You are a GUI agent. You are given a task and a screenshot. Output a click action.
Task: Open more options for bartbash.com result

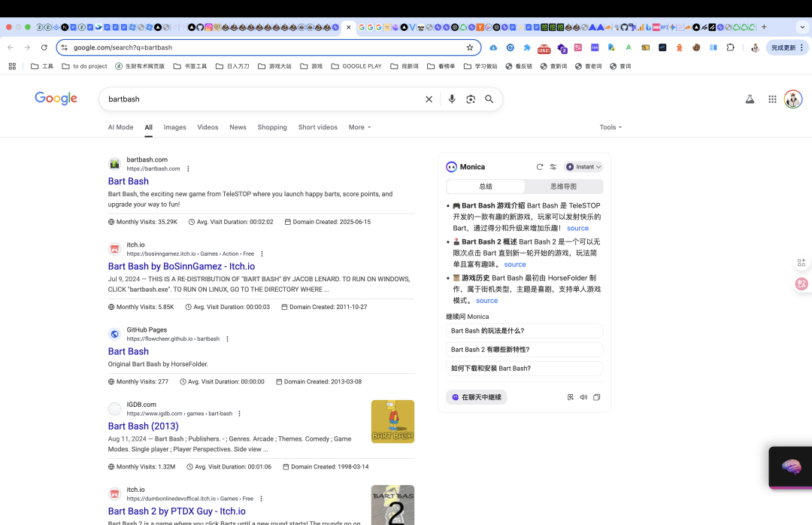188,169
